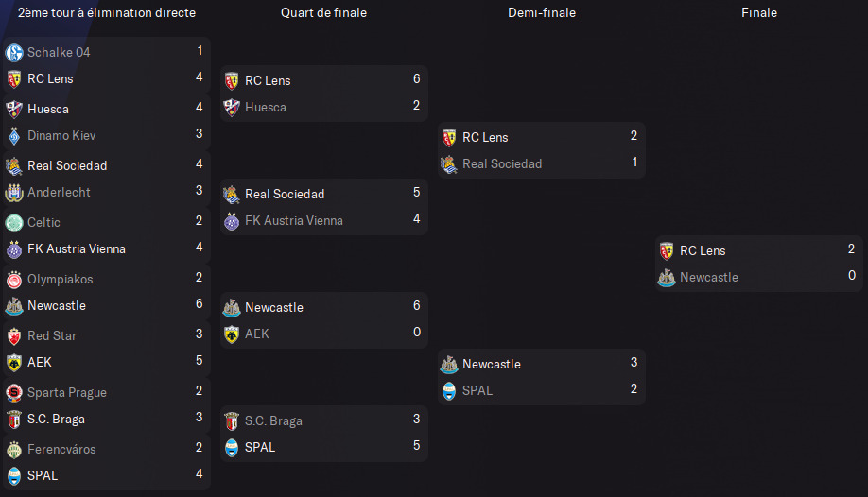
Task: Click AEK crest in quarter-final
Action: coord(232,334)
